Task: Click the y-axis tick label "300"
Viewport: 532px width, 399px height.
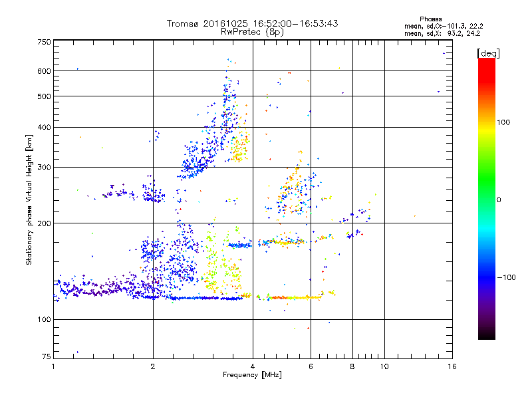Action: click(44, 168)
